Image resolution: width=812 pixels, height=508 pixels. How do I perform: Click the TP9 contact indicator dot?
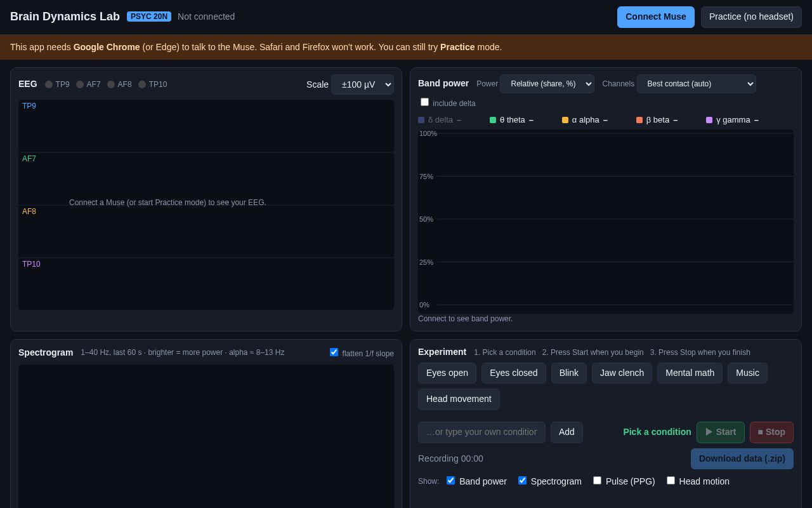click(x=49, y=84)
